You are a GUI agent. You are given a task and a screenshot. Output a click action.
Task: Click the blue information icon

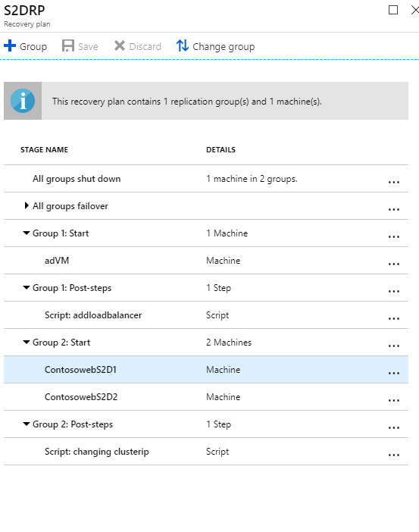click(x=23, y=101)
